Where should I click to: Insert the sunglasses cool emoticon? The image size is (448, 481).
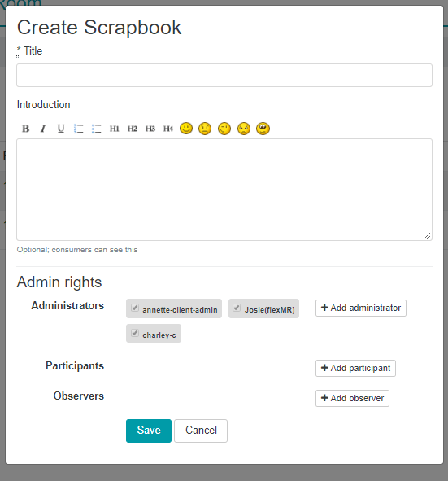point(263,129)
